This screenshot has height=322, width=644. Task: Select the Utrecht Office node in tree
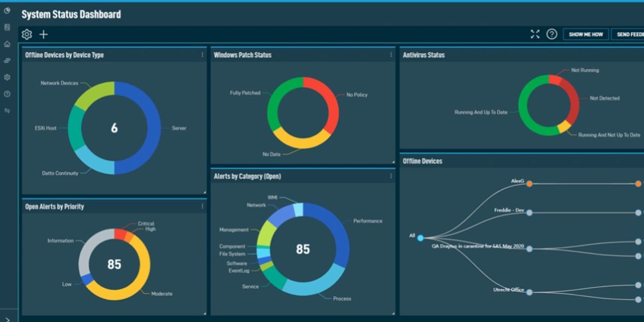coord(529,292)
